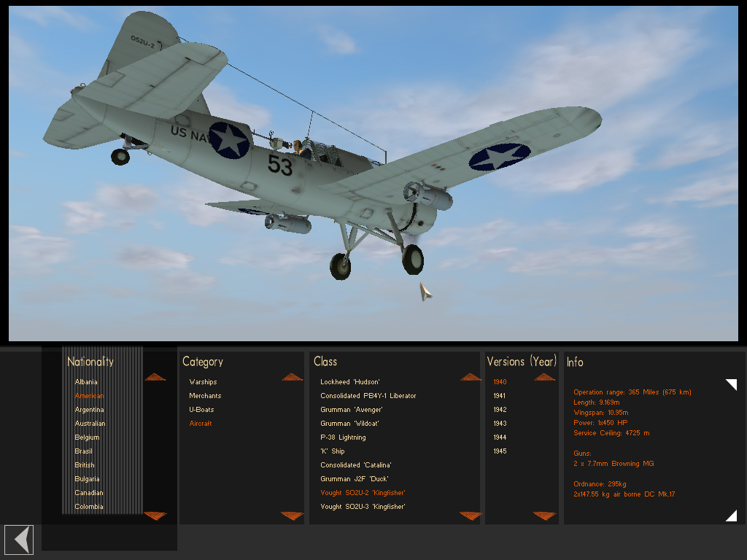Pick version year 1941
Viewport: 747px width, 560px height.
tap(500, 396)
